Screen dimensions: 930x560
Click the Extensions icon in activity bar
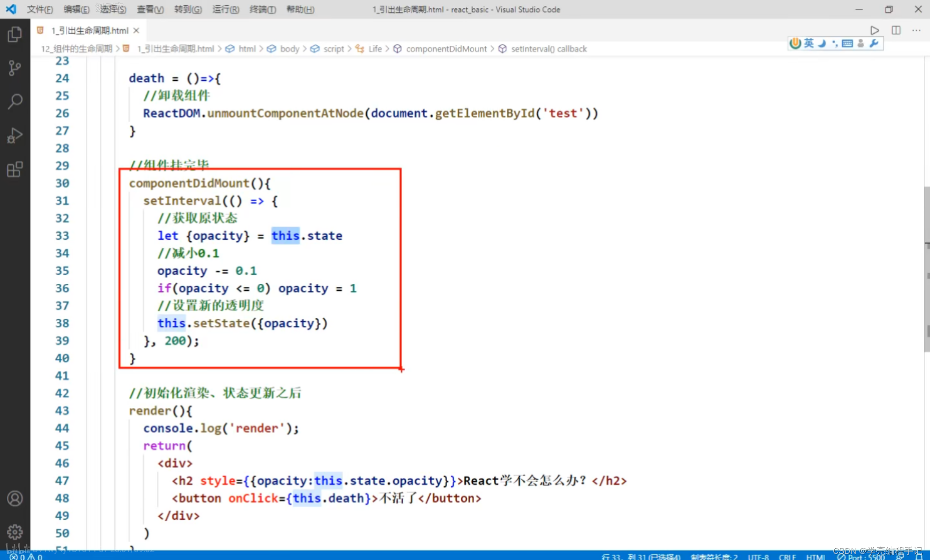[x=14, y=170]
